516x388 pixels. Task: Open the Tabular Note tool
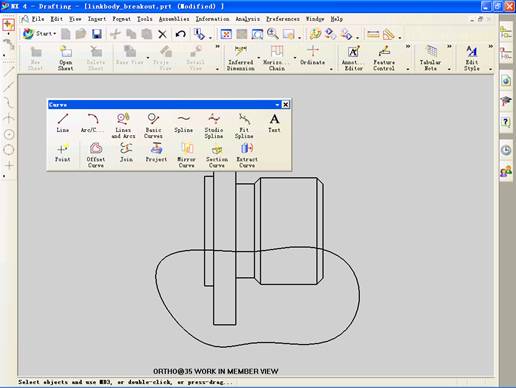430,58
